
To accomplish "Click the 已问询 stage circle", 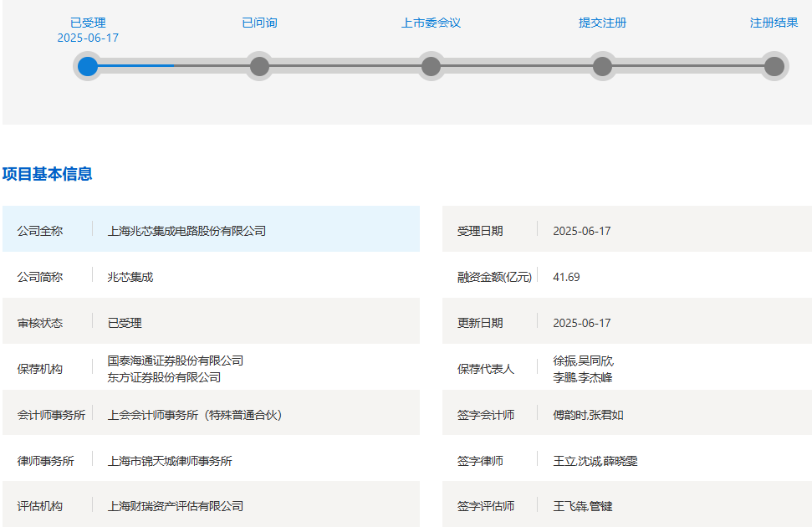I will click(x=259, y=66).
